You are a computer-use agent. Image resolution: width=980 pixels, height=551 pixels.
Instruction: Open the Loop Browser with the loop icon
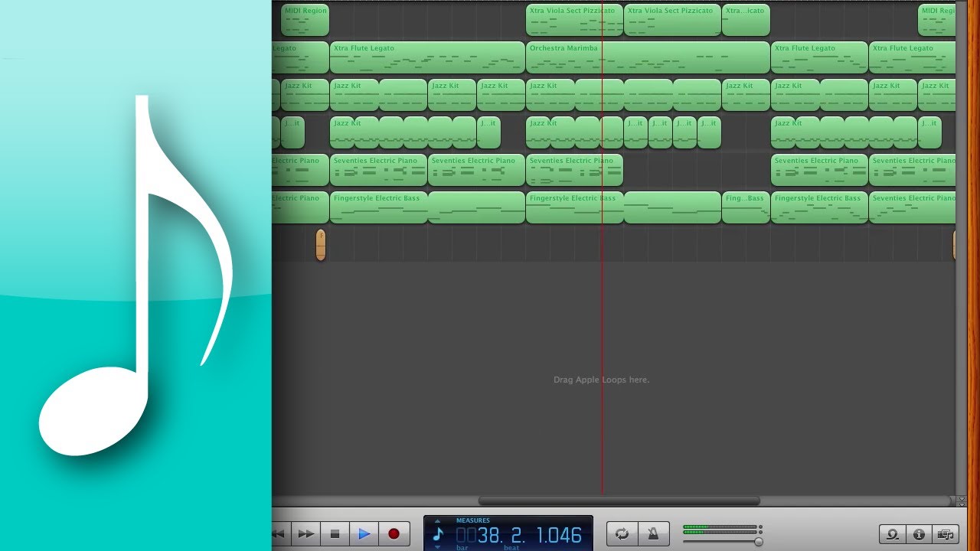[x=893, y=534]
